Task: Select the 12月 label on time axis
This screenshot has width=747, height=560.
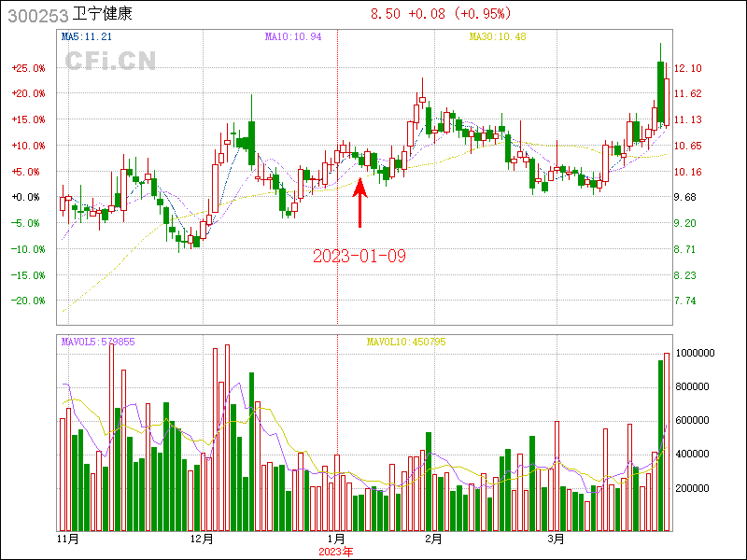Action: pyautogui.click(x=202, y=539)
